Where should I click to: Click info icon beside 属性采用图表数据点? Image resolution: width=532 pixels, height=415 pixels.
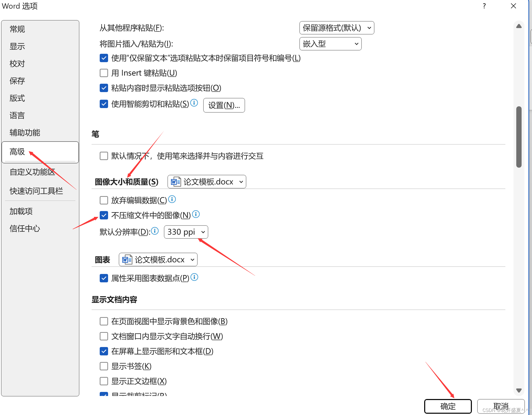(x=194, y=277)
